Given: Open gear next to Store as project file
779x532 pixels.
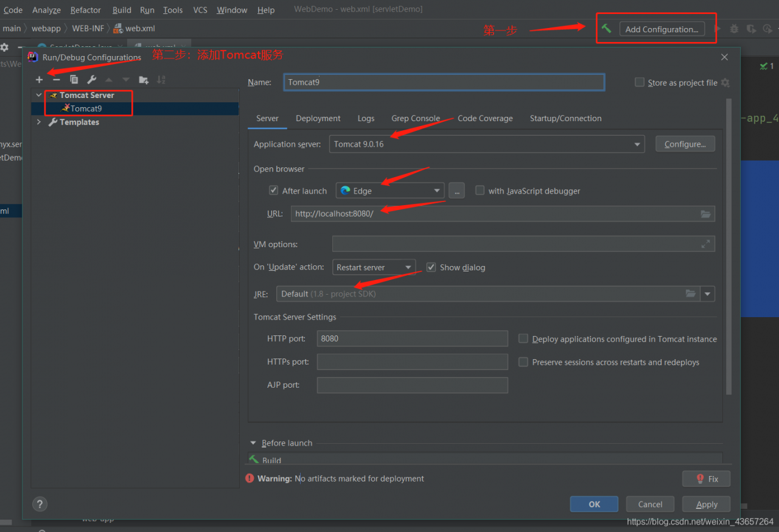Looking at the screenshot, I should (725, 83).
